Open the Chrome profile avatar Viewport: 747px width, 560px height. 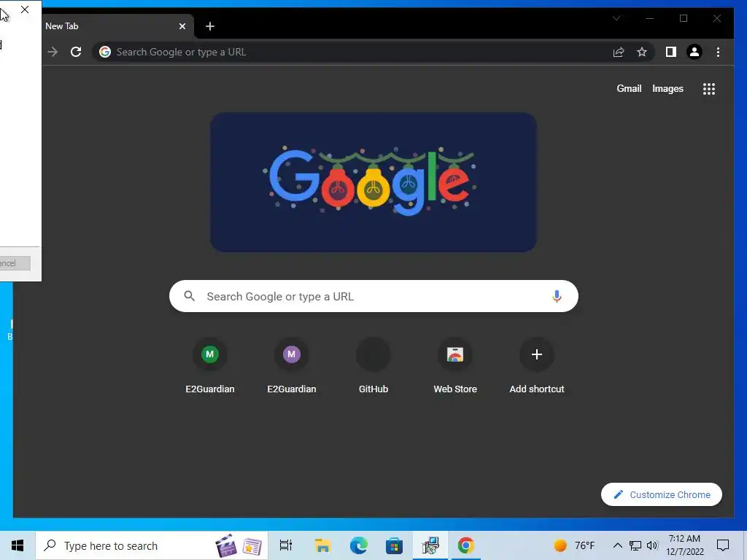pos(694,52)
